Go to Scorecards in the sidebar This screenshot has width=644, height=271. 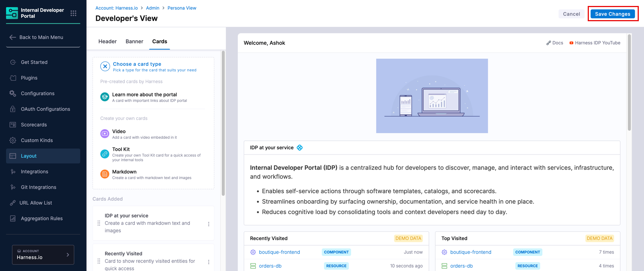[x=43, y=125]
